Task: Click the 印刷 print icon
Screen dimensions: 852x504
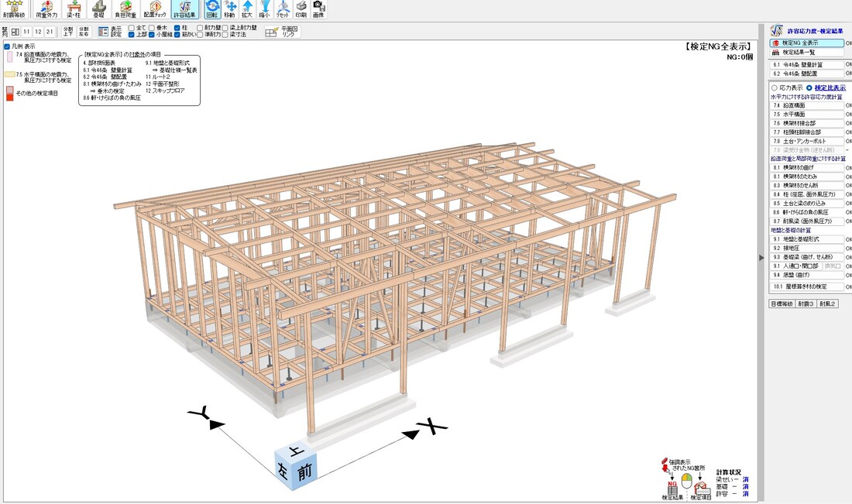Action: coord(301,9)
